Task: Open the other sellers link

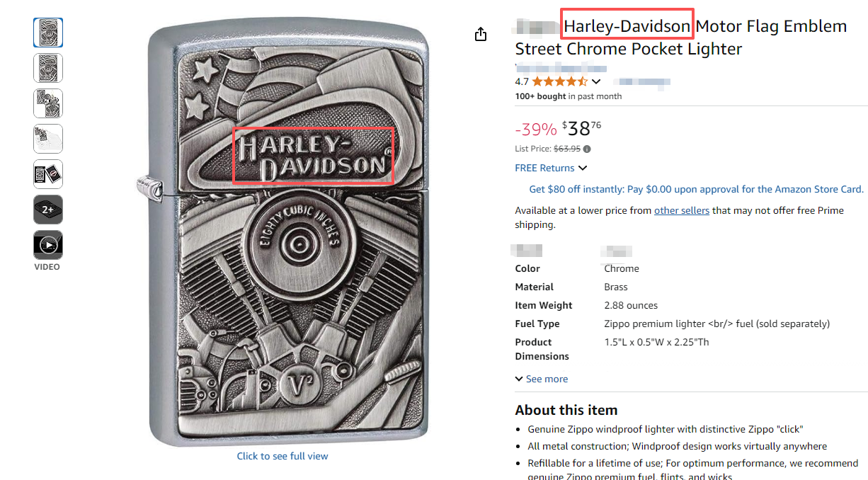Action: pos(682,210)
